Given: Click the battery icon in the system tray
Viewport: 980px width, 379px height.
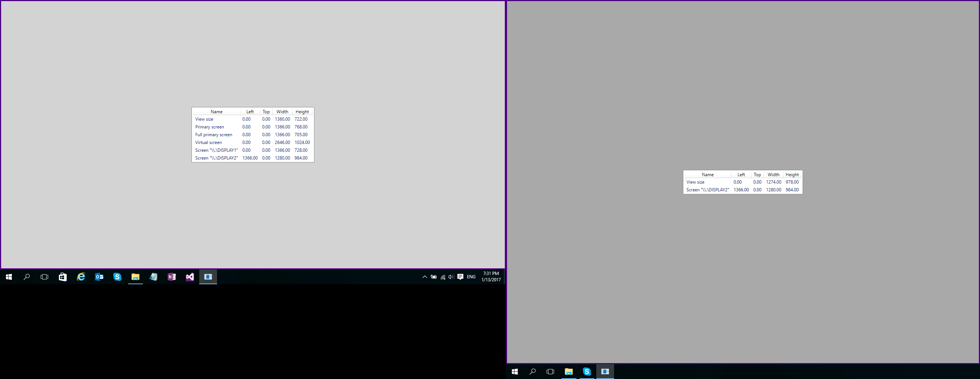Looking at the screenshot, I should (434, 277).
